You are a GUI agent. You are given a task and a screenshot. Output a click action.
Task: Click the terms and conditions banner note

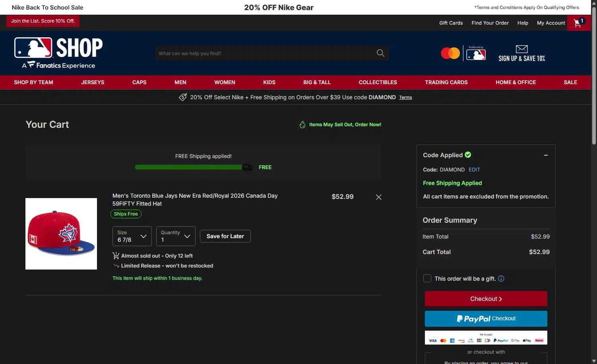pyautogui.click(x=527, y=8)
